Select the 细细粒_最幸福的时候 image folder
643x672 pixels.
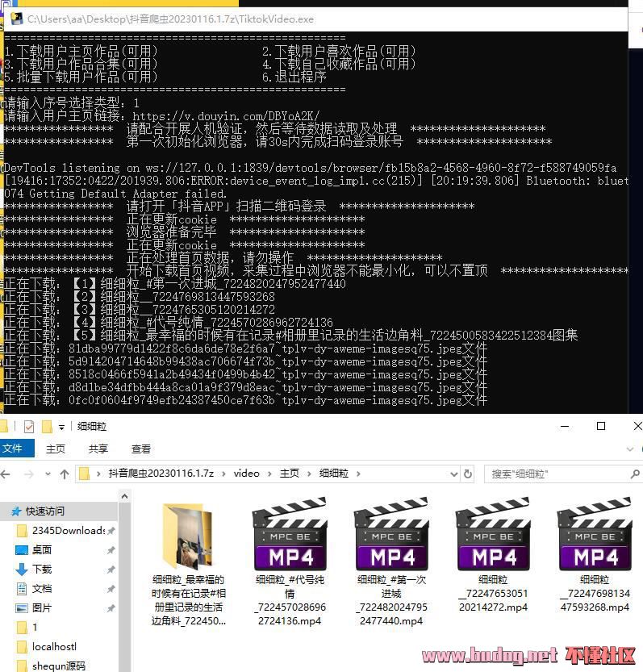[188, 563]
